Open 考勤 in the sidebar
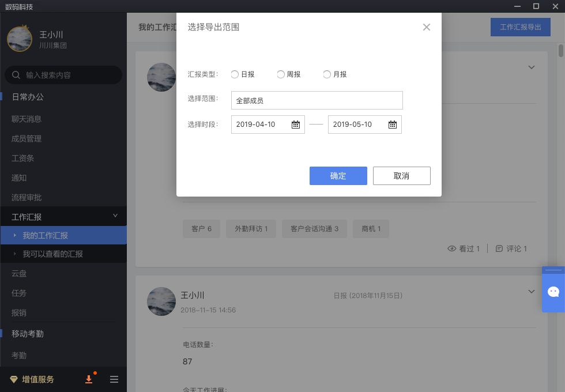Screen dimensions: 565x392 click(x=18, y=355)
